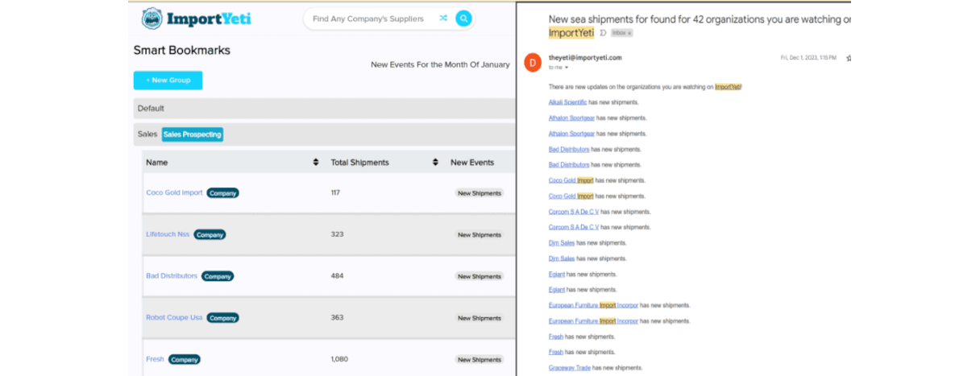Open Bad Distributors in bookmarks table
Viewport: 980px width, 376px height.
click(172, 276)
